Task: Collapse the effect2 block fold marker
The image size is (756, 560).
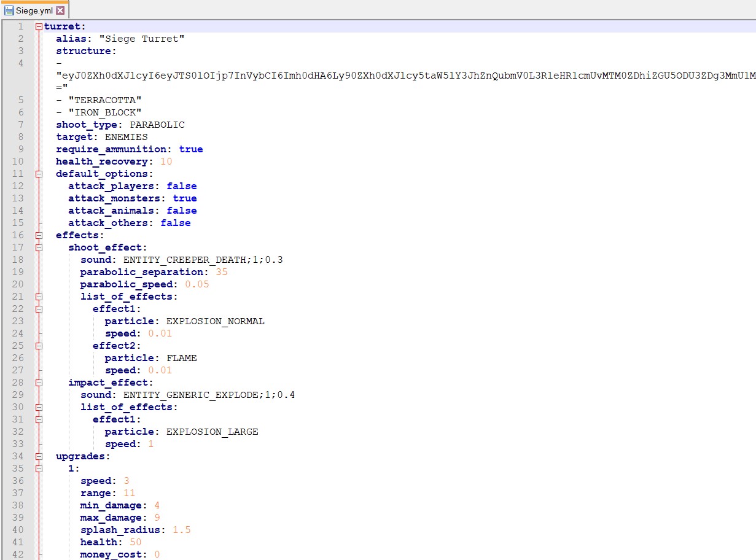Action: click(x=39, y=346)
